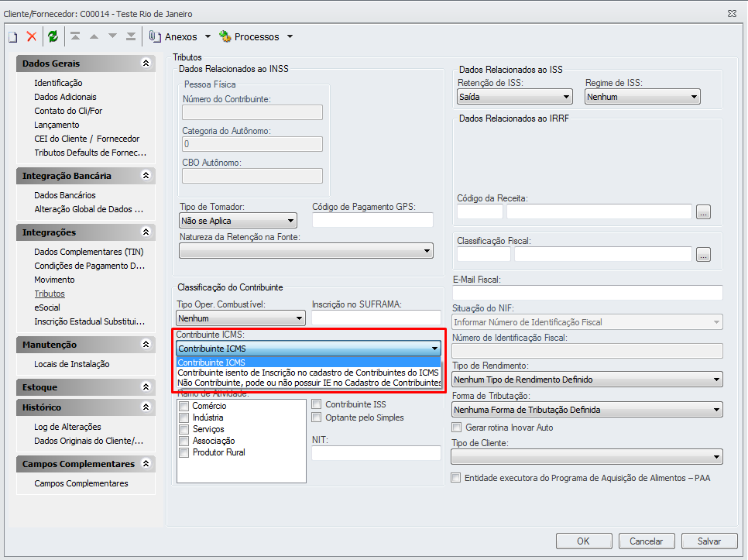Enable the Contribuinte ISS checkbox
The height and width of the screenshot is (560, 748).
pyautogui.click(x=316, y=404)
